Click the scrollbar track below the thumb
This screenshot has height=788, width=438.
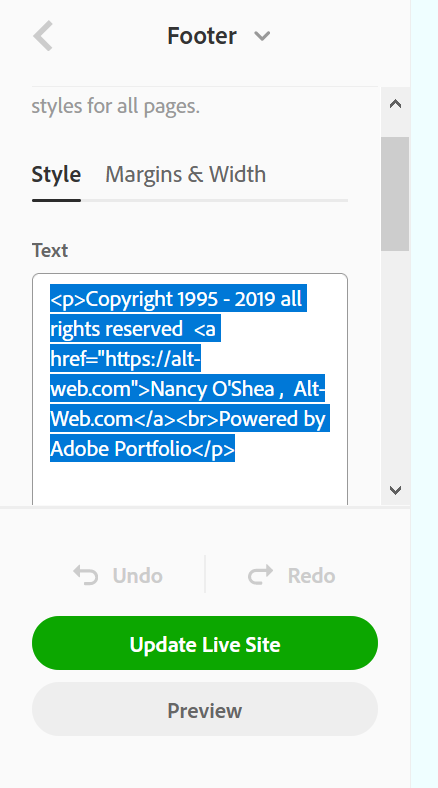(395, 364)
